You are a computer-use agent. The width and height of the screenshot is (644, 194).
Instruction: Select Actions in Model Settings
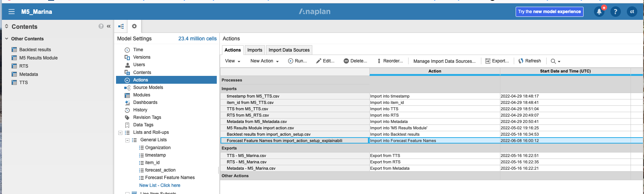[166, 80]
